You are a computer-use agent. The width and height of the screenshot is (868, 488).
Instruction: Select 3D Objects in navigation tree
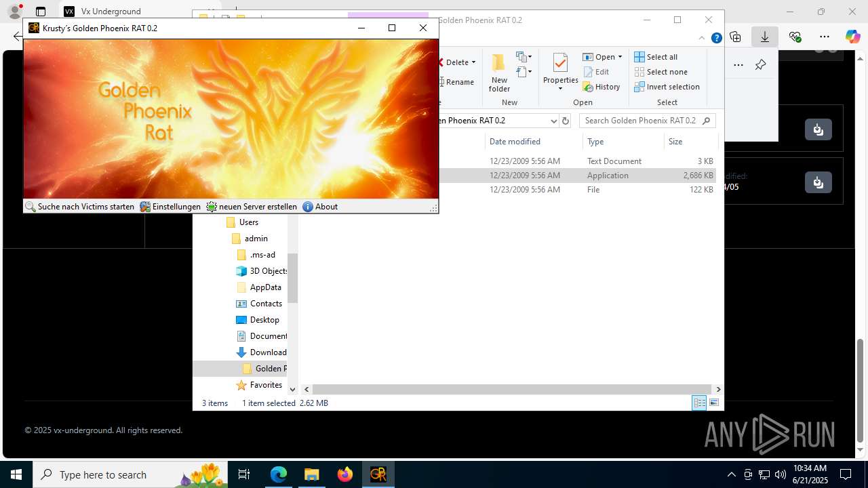click(x=262, y=271)
